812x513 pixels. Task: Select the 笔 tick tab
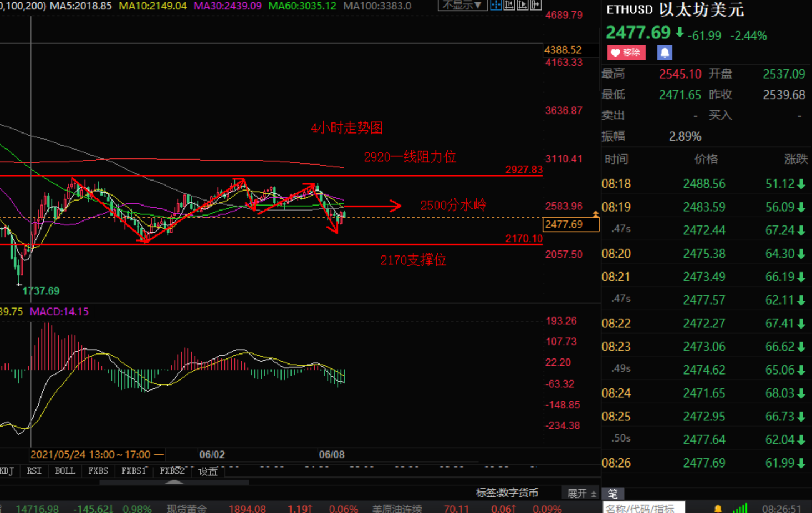click(x=613, y=493)
